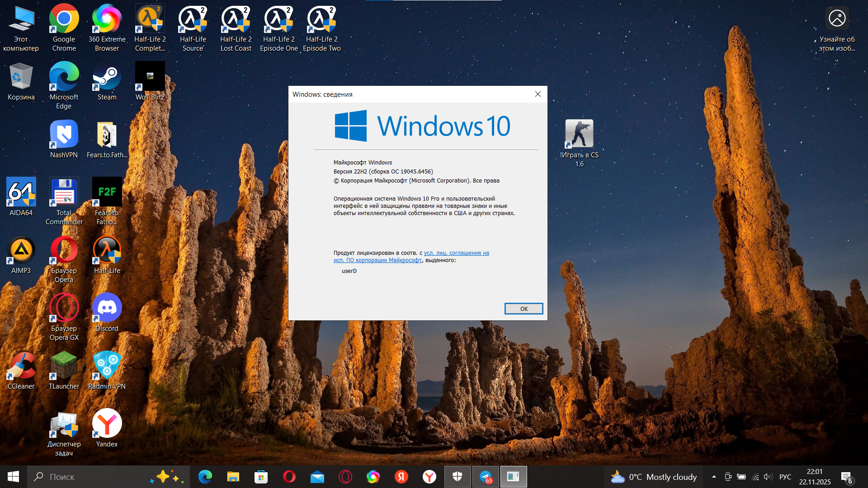Select the NashVPN desktop icon

64,139
